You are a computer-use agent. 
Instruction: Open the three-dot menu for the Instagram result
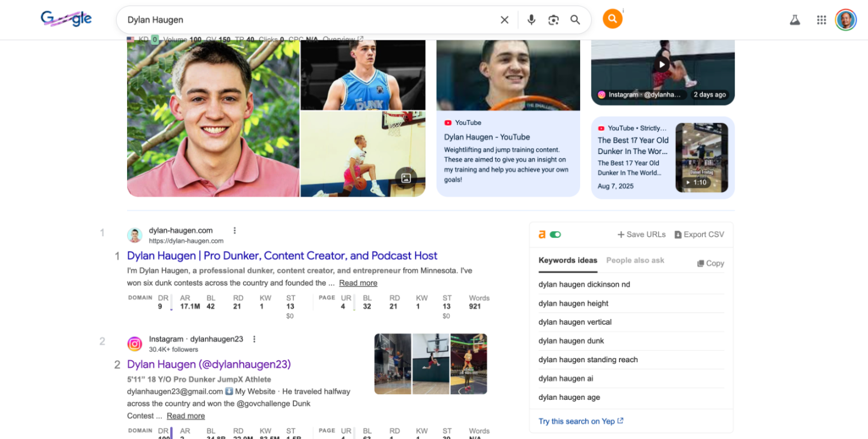click(254, 338)
